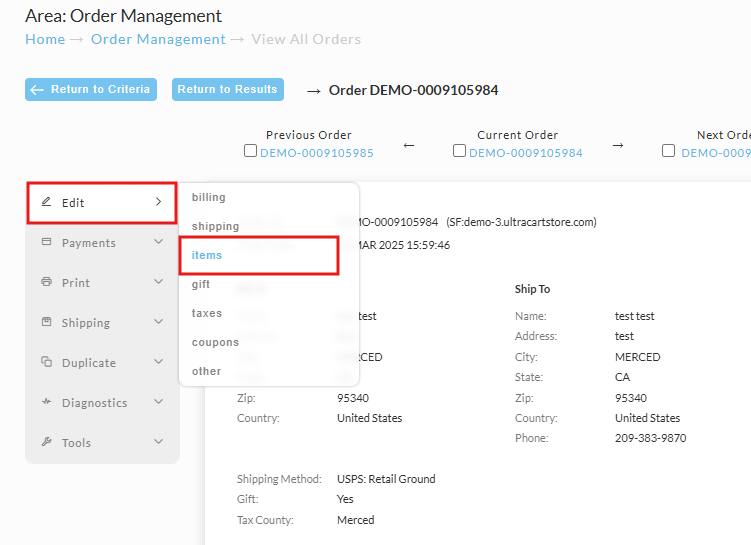Open current order DEMO-0009105984 link
This screenshot has height=545, width=751.
pyautogui.click(x=525, y=153)
